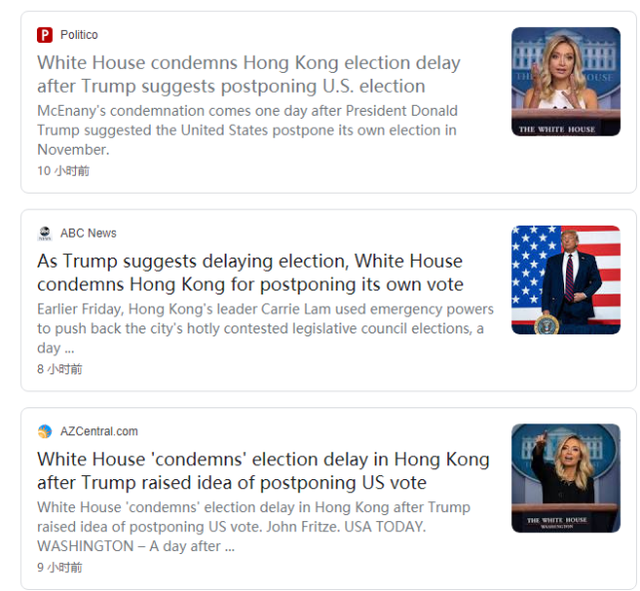Click the '9 小时前' timestamp on AZCentral card
The image size is (640, 591).
point(60,567)
